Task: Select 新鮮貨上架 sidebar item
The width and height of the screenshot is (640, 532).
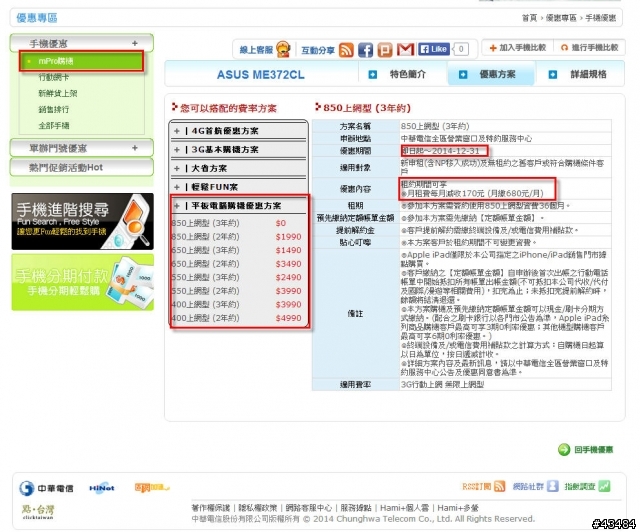Action: (58, 93)
